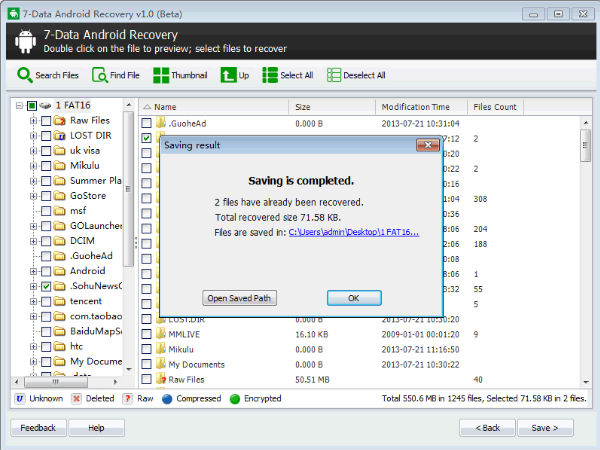The image size is (600, 450).
Task: Collapse the 1 FAT16 tree node
Action: (19, 106)
